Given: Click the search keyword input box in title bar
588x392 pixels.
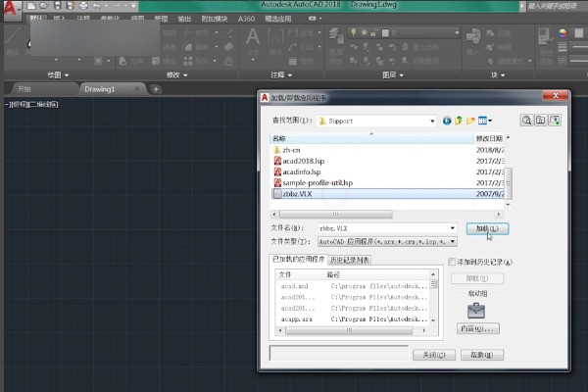Looking at the screenshot, I should pos(557,6).
